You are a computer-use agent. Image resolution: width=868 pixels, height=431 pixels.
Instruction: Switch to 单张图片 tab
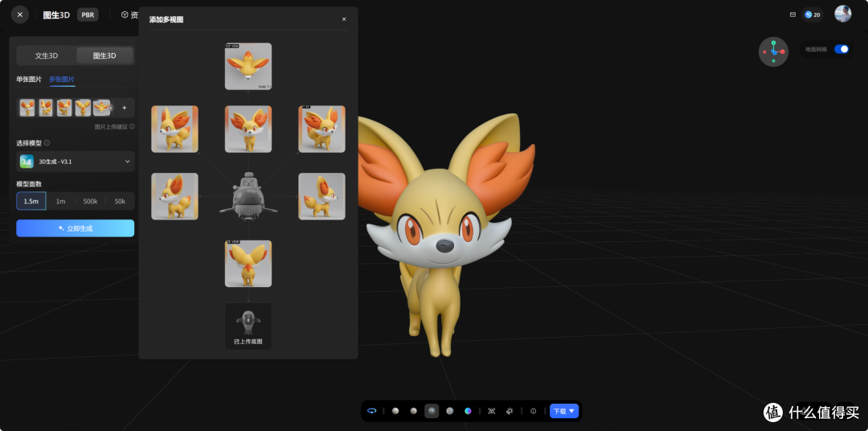click(x=29, y=80)
